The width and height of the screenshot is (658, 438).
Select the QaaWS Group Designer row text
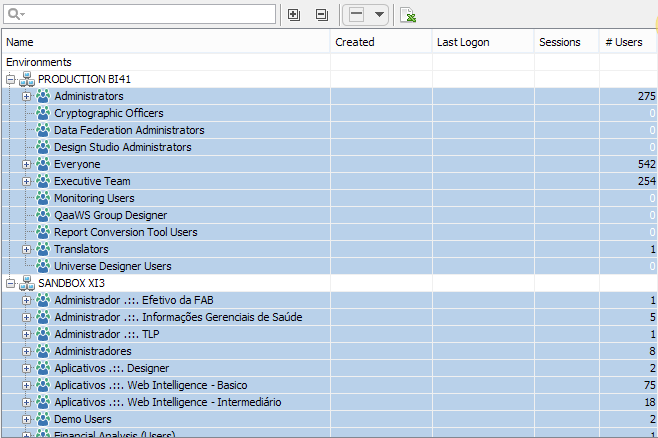[110, 215]
